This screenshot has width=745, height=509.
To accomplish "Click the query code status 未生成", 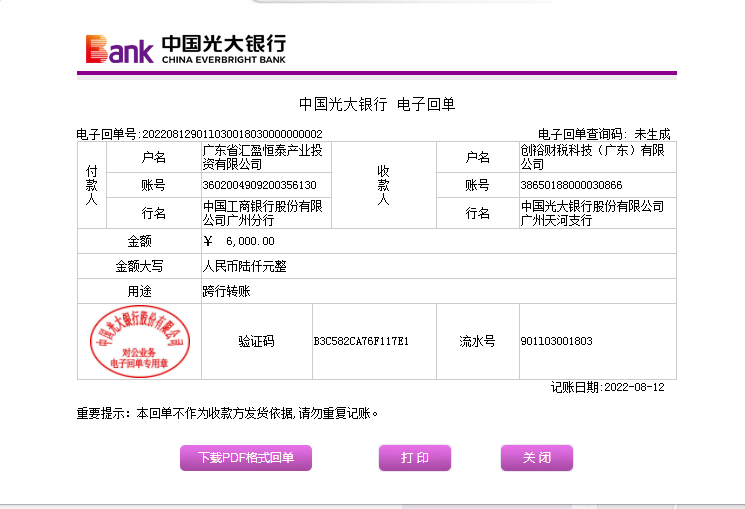I will tap(652, 134).
